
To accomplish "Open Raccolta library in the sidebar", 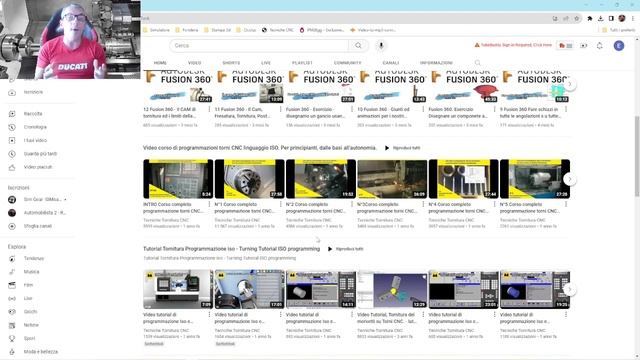I will tap(33, 114).
